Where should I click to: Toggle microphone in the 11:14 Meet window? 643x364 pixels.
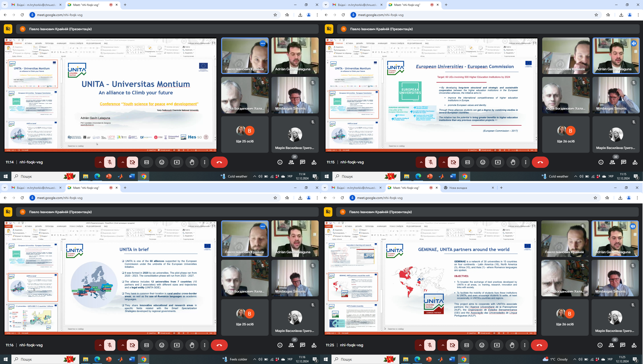[x=110, y=162]
